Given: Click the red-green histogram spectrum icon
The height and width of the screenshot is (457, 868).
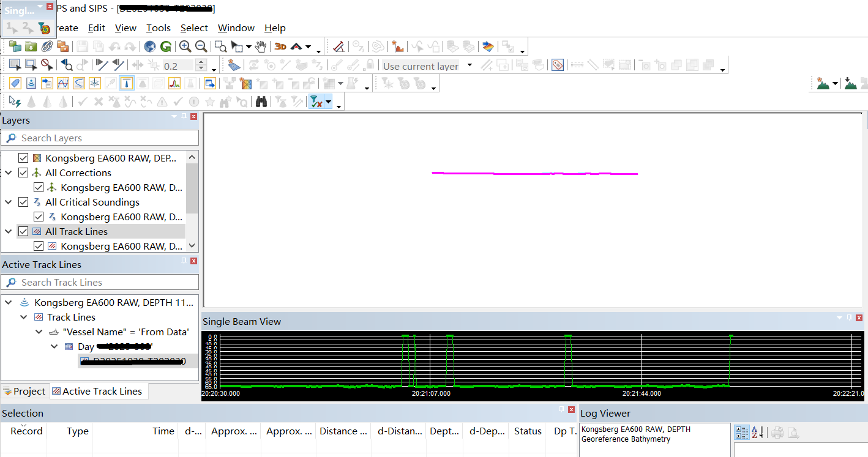Looking at the screenshot, I should click(174, 83).
